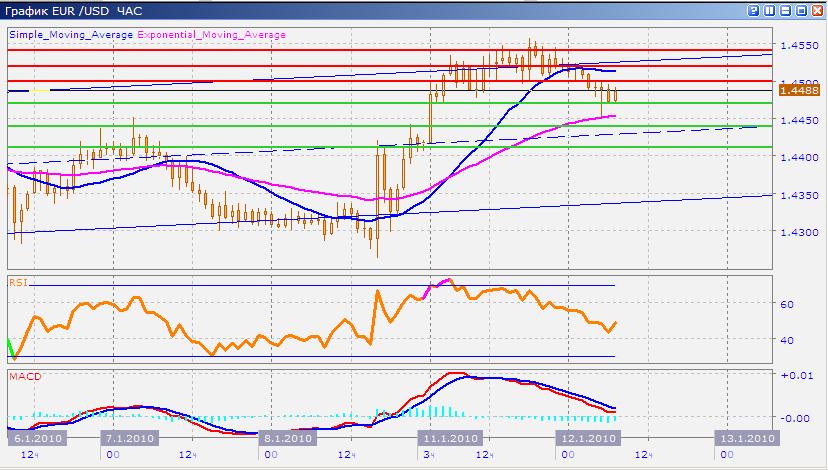828x470 pixels.
Task: Click the pause icon in title bar
Action: [x=770, y=11]
